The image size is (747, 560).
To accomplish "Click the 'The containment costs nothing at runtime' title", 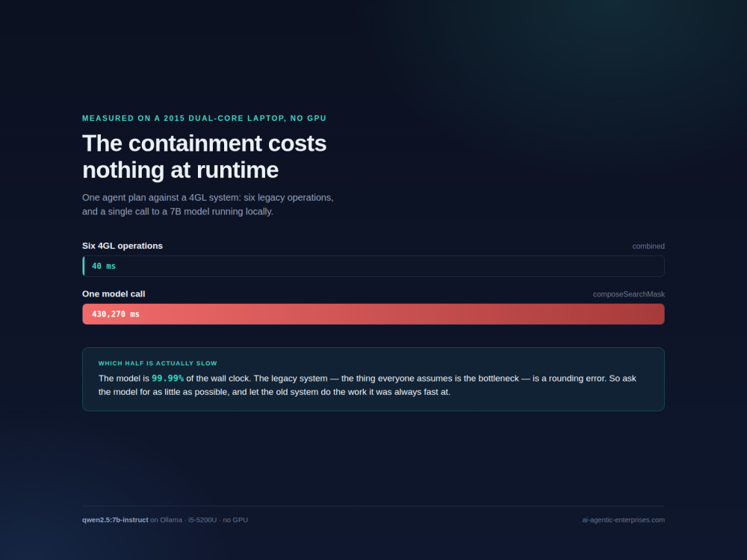I will 205,157.
